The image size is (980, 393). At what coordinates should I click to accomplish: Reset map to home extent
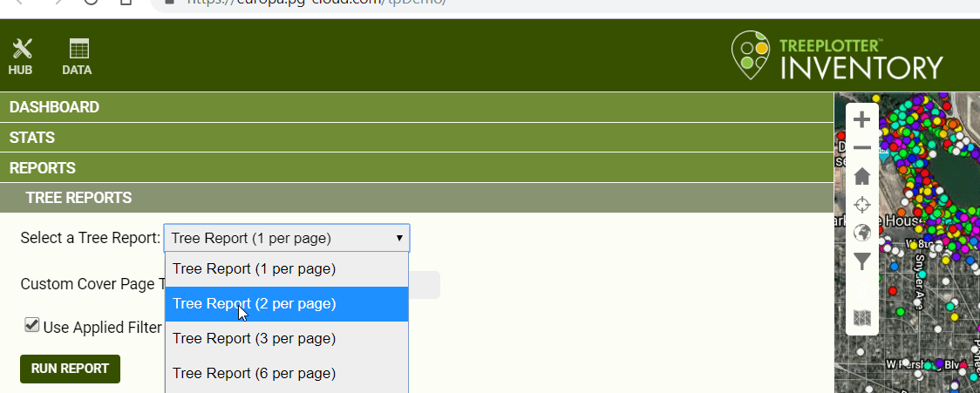861,177
